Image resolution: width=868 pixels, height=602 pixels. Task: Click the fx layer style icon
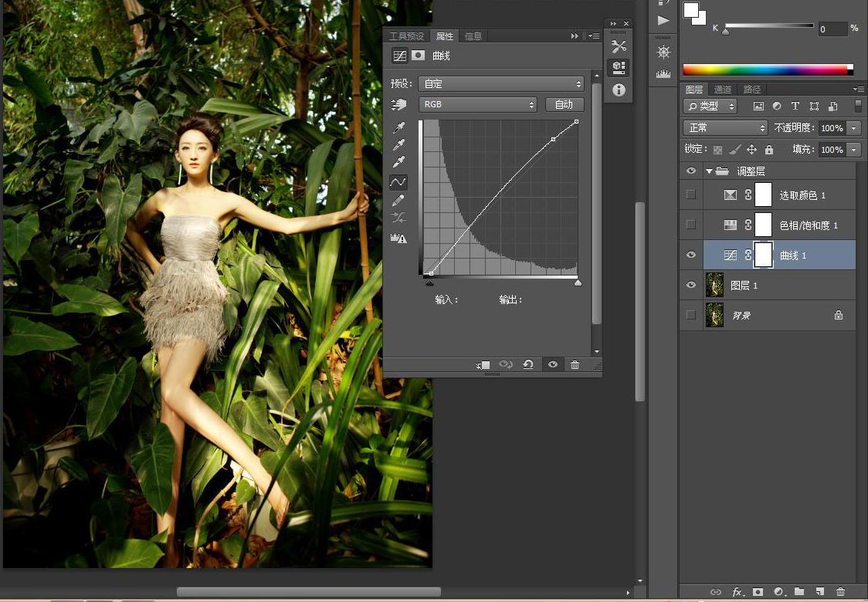coord(737,592)
